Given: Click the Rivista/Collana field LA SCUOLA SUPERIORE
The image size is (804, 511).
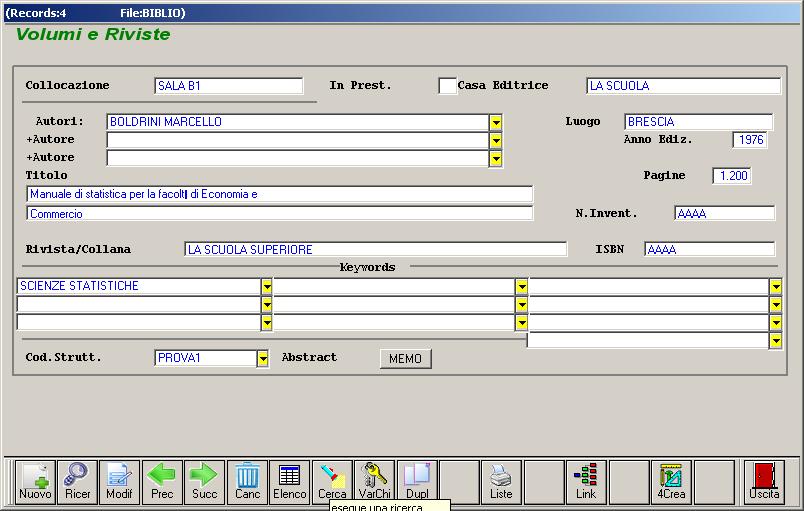Looking at the screenshot, I should click(x=375, y=249).
